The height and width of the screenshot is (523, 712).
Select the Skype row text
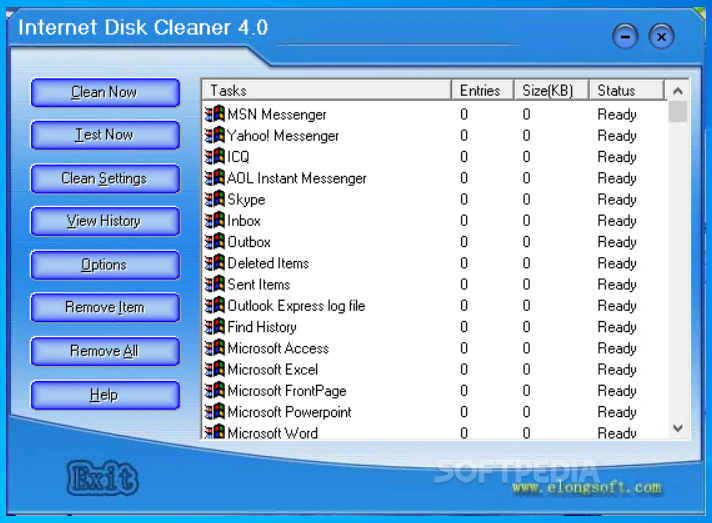[x=246, y=200]
